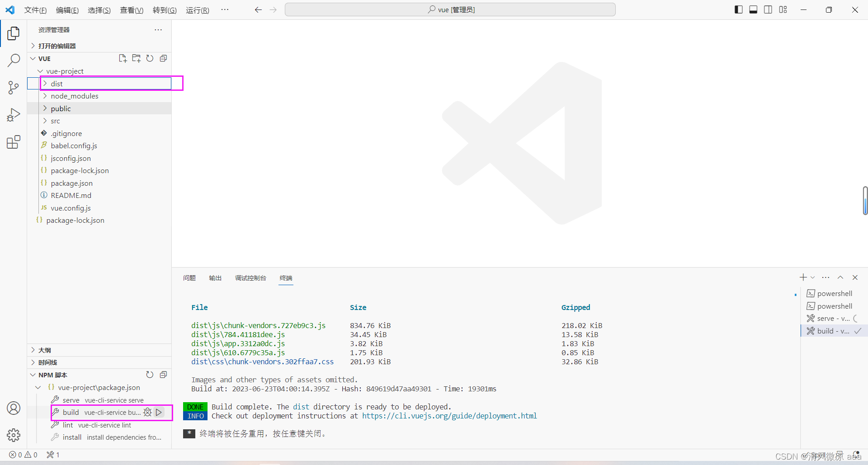Select the Terminal tab

(286, 278)
